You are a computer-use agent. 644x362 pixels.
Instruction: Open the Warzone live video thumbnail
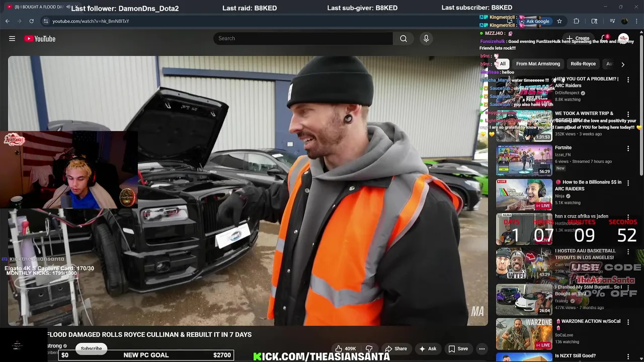(x=524, y=334)
